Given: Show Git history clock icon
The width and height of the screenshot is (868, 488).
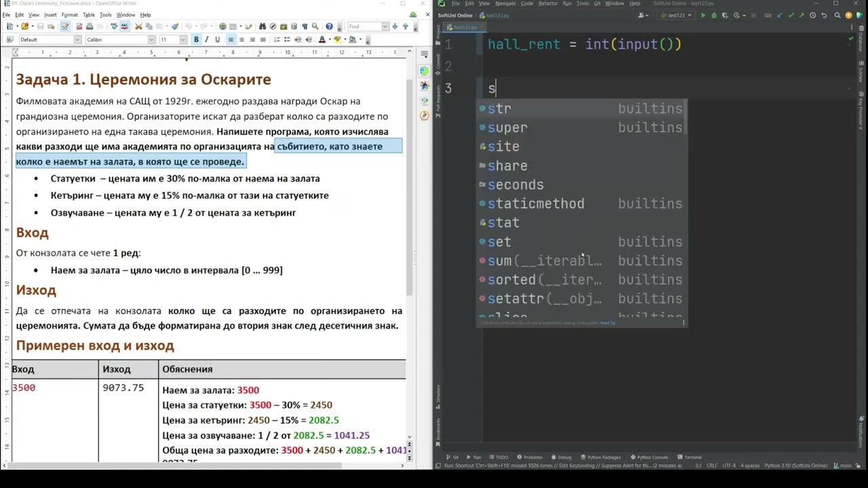Looking at the screenshot, I should click(x=813, y=15).
